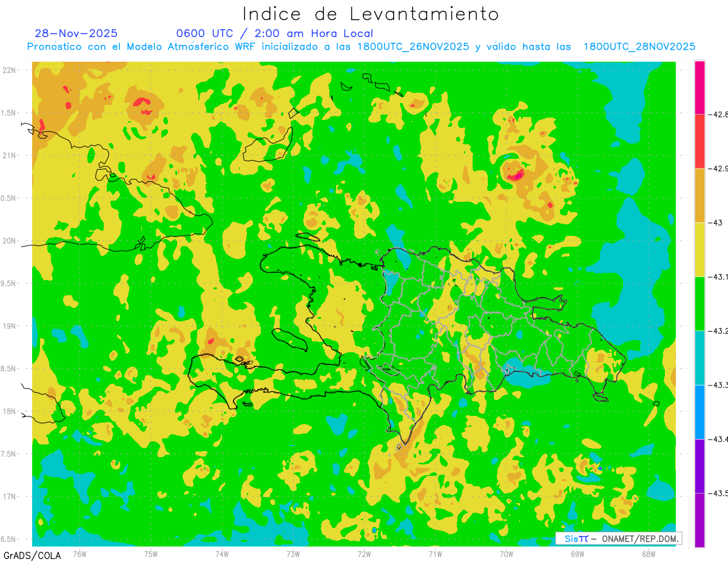Click the 'Indice de Levantamiento' title

point(371,14)
